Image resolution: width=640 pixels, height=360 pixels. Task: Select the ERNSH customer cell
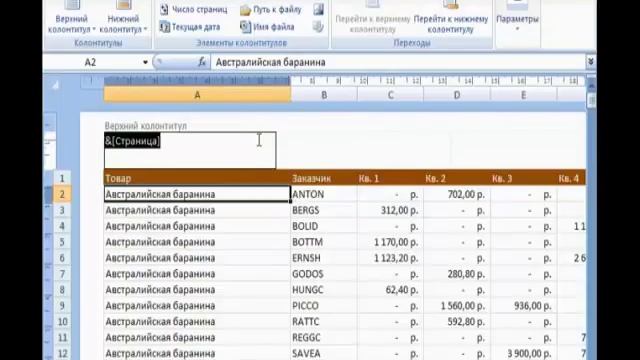[x=324, y=258]
